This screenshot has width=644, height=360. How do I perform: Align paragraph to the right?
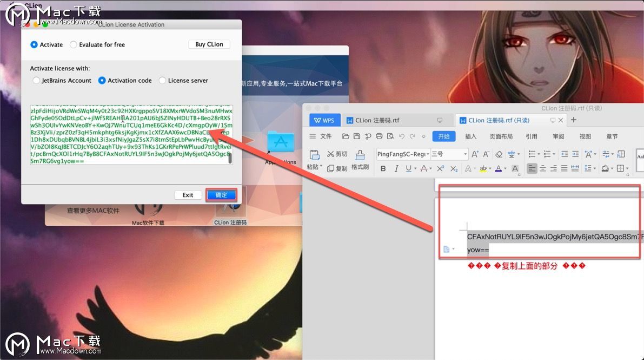(554, 168)
